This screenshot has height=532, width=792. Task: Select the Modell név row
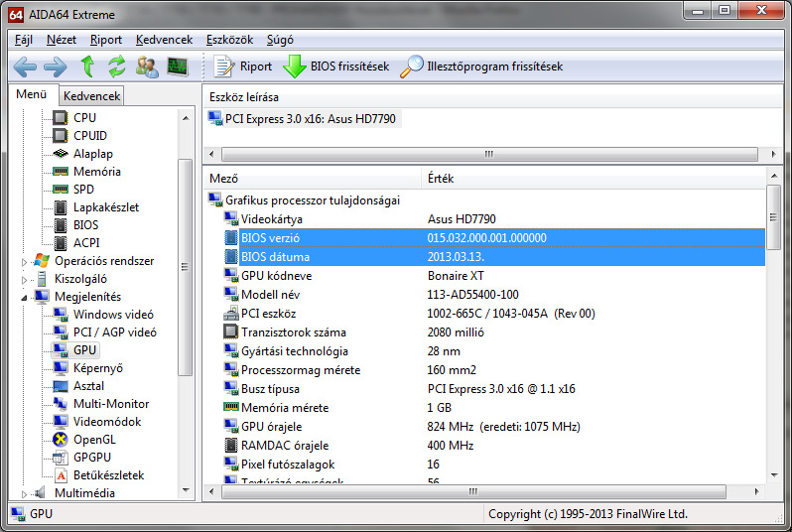494,295
